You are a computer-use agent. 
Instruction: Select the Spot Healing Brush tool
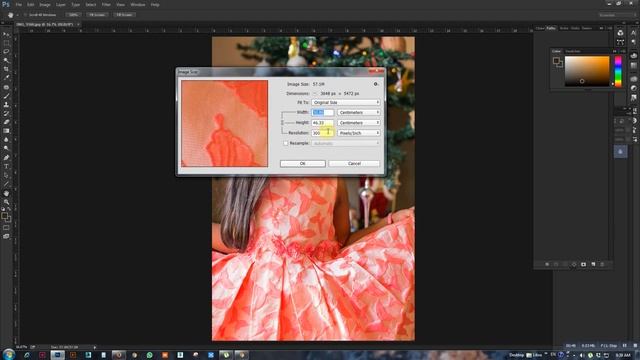click(6, 87)
